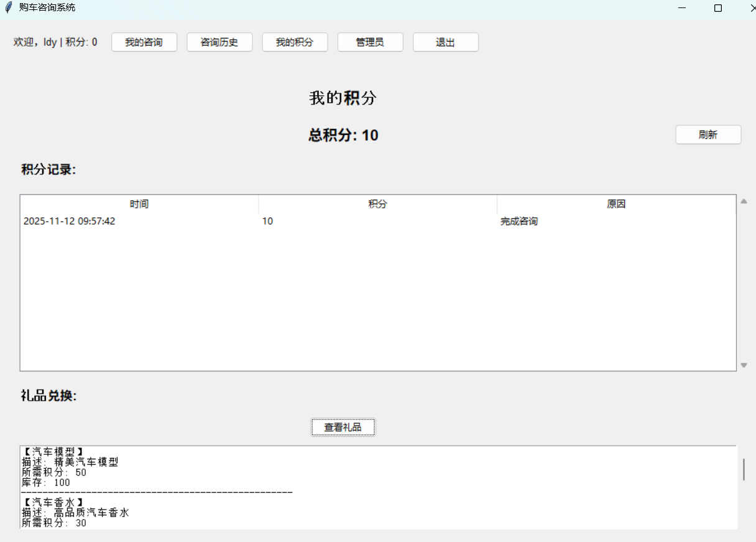Minimize the 购车咨询系统 window
756x542 pixels.
(x=682, y=8)
